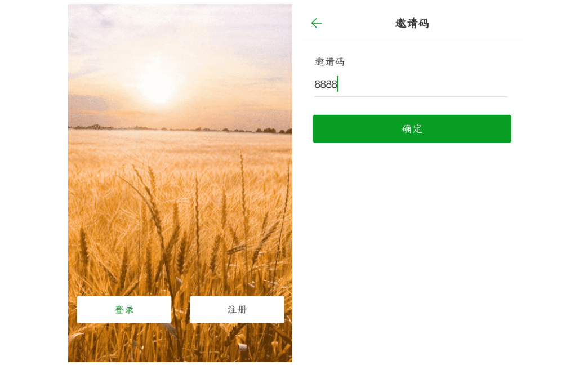Go back using the green arrow icon
This screenshot has width=588, height=365.
click(x=317, y=23)
